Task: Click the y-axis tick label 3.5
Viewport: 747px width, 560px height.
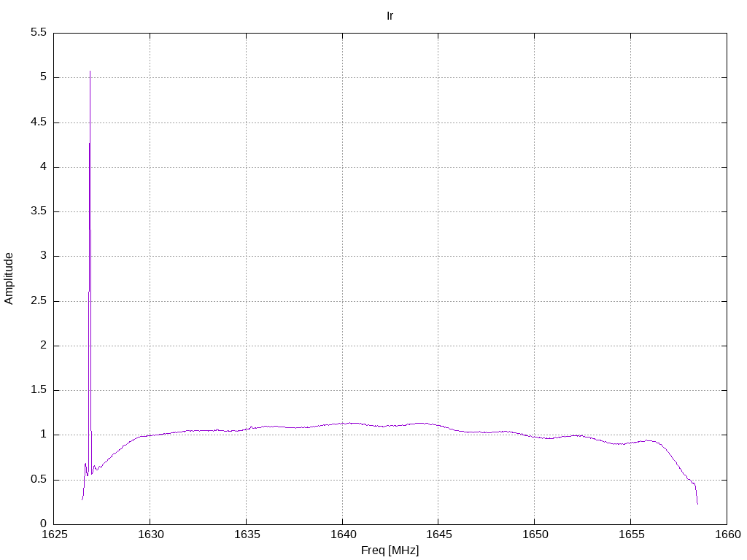Action: [39, 211]
